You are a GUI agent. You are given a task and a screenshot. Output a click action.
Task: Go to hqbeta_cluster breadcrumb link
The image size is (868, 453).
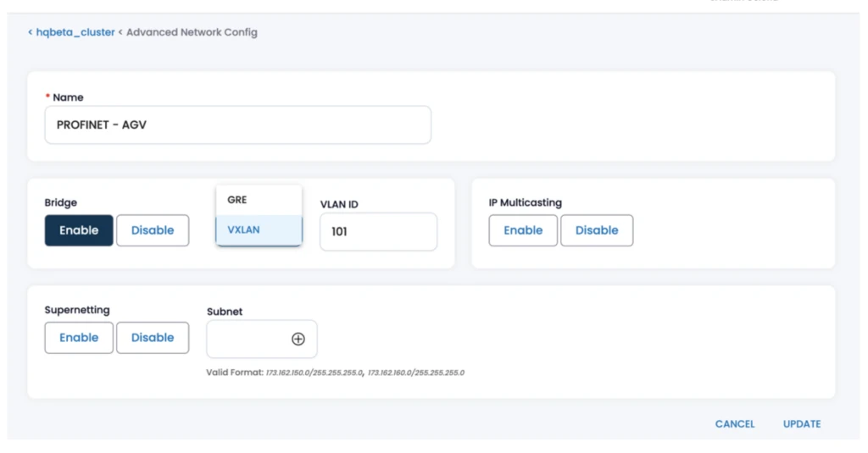(75, 32)
